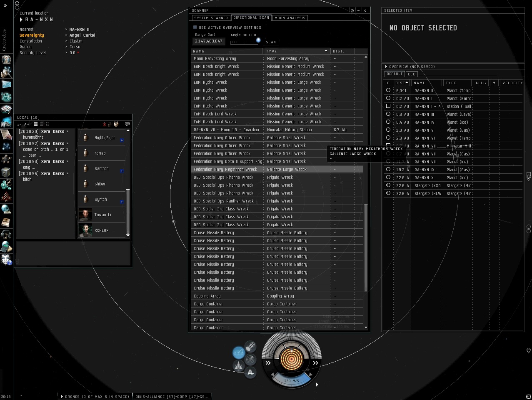The image size is (532, 400).
Task: Switch to the CCC overview tab
Action: tap(412, 74)
